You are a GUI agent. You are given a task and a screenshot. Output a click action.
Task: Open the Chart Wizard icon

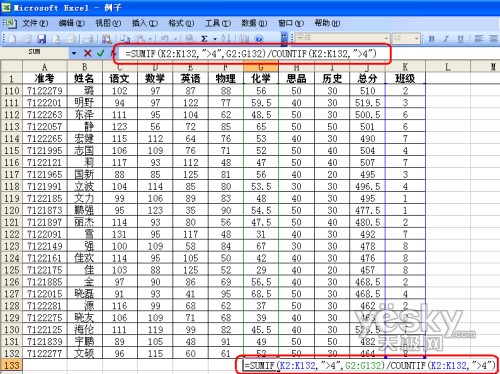point(244,39)
